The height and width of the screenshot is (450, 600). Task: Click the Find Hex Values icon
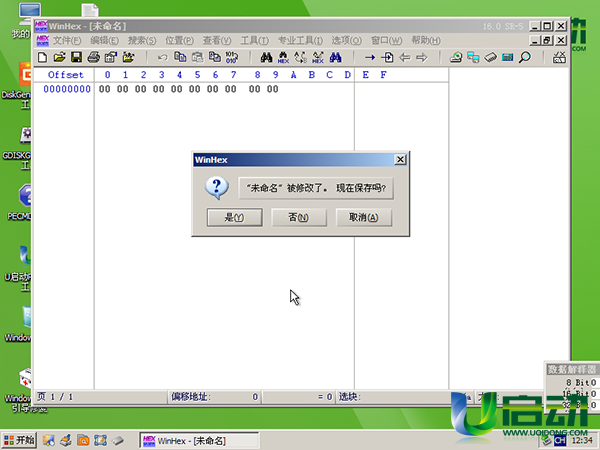[x=283, y=58]
